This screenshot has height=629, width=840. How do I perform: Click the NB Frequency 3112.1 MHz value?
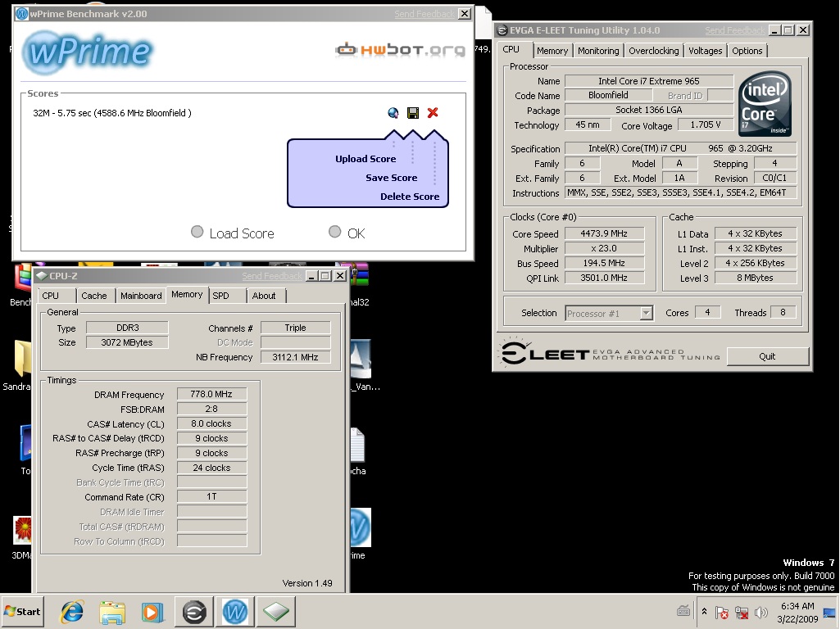(x=295, y=357)
